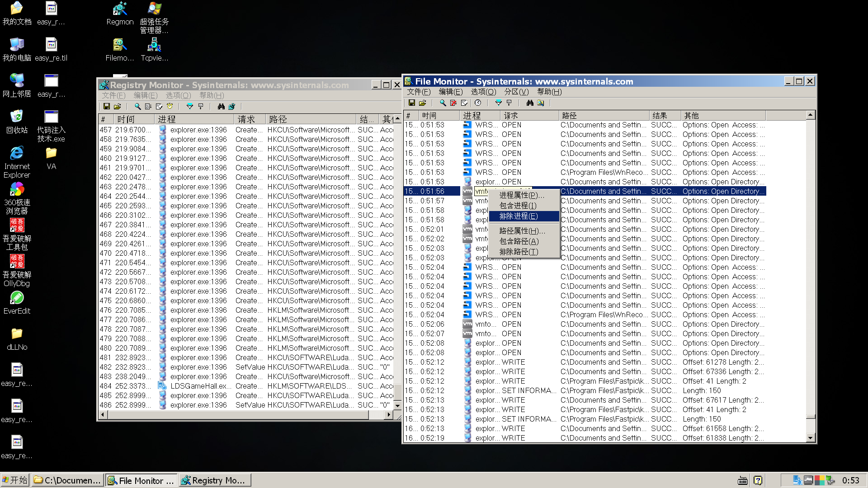Open Regmon desktop shortcut
868x488 pixels.
[120, 14]
